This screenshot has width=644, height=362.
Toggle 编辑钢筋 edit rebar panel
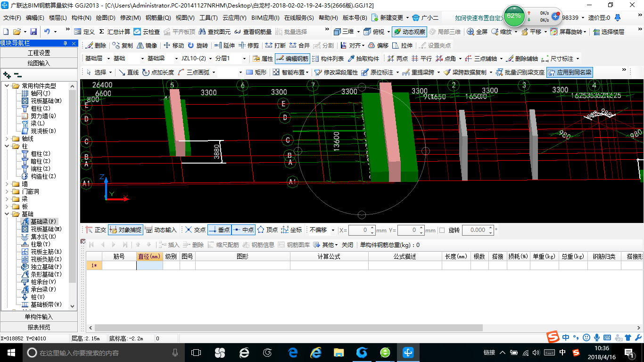pyautogui.click(x=292, y=59)
